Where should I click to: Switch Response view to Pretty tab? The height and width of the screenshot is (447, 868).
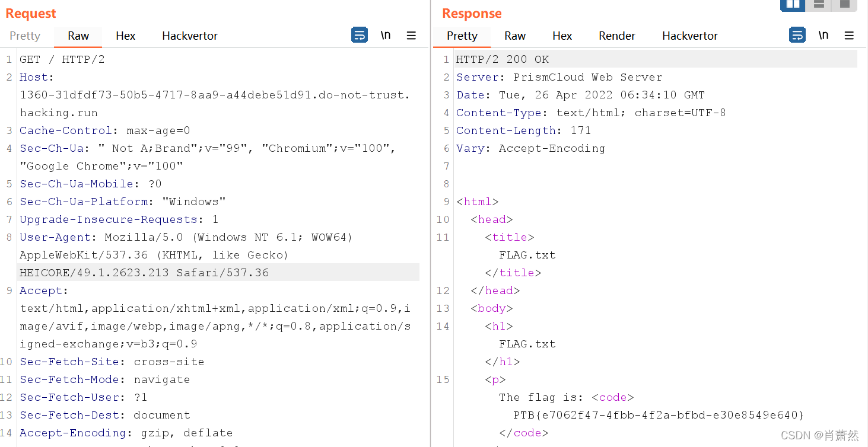[x=462, y=36]
